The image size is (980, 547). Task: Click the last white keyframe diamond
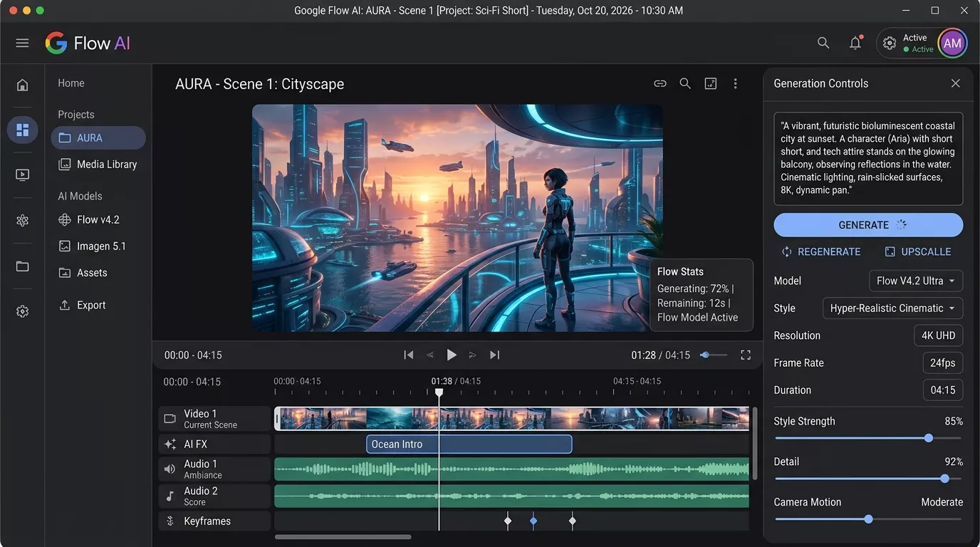[x=573, y=521]
